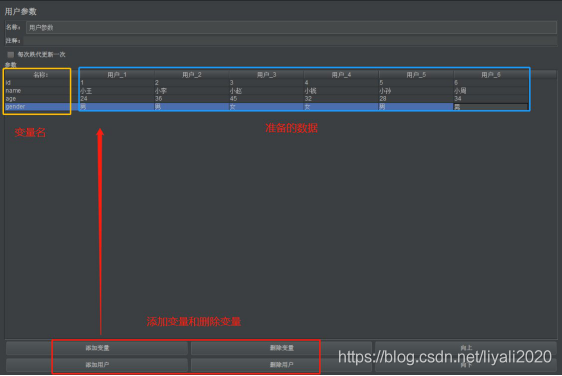
Task: Select the age cell 32
Action: [x=341, y=99]
